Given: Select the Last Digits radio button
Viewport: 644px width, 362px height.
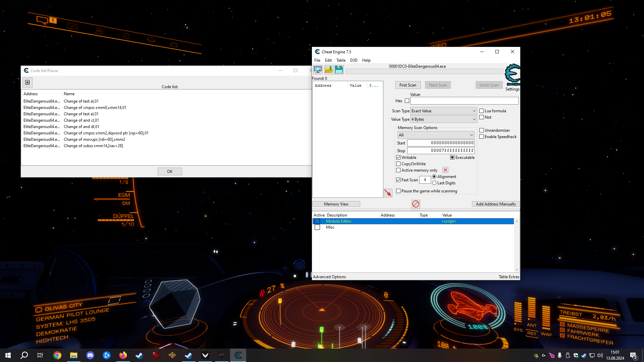Looking at the screenshot, I should 434,183.
